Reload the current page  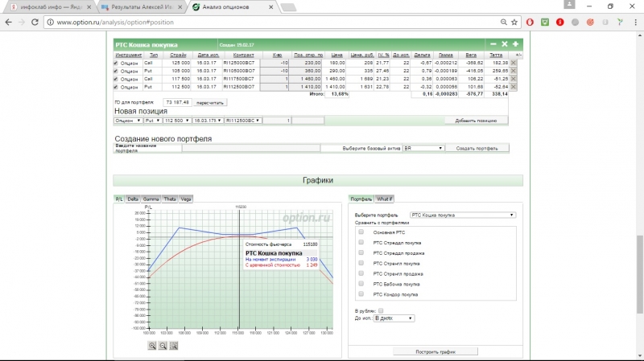[35, 23]
